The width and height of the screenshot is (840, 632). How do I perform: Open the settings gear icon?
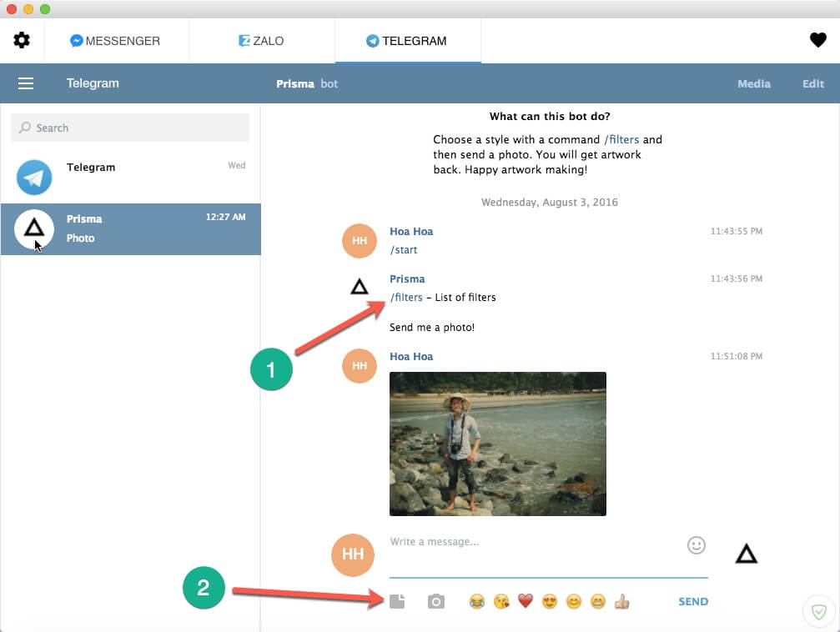click(22, 40)
